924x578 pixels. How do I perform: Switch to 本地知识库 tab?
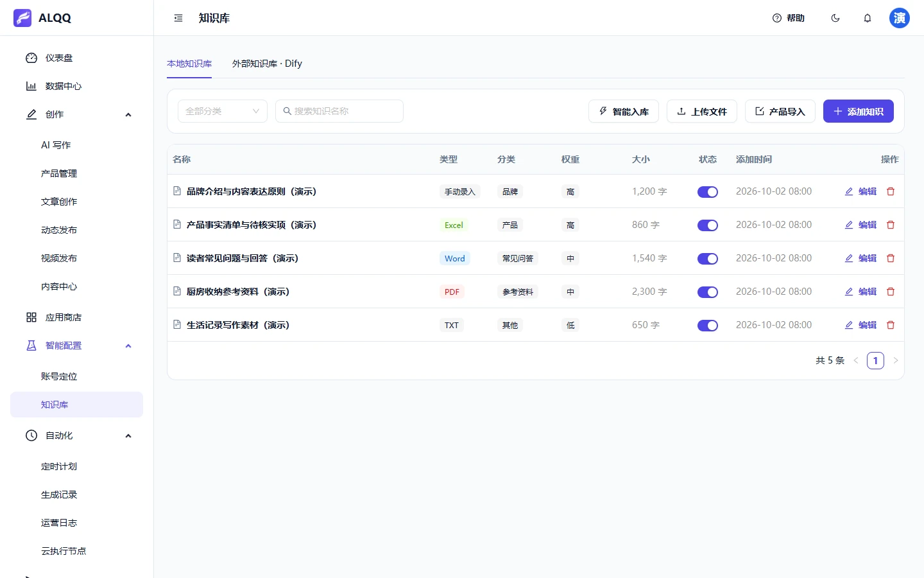(x=189, y=64)
